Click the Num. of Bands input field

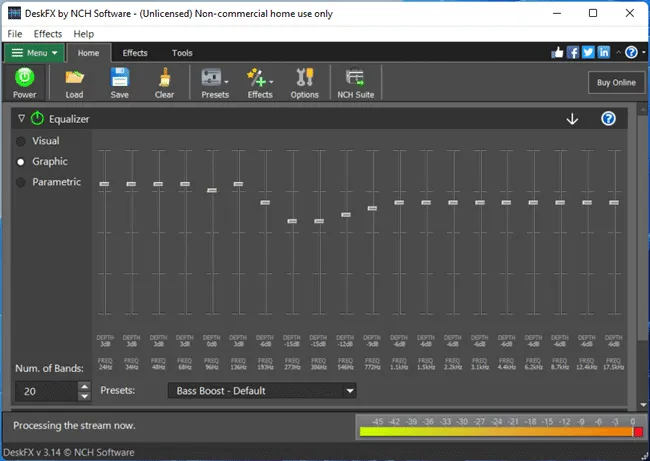pos(46,391)
